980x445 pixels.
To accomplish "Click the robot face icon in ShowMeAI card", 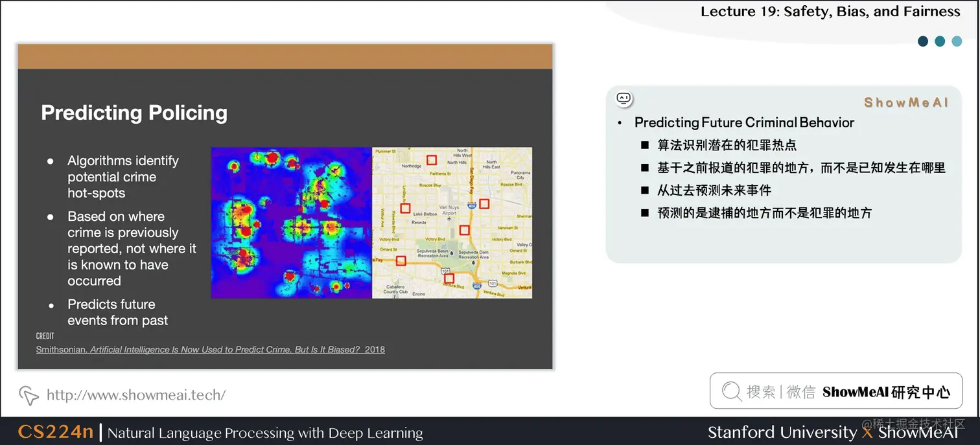I will pyautogui.click(x=624, y=98).
